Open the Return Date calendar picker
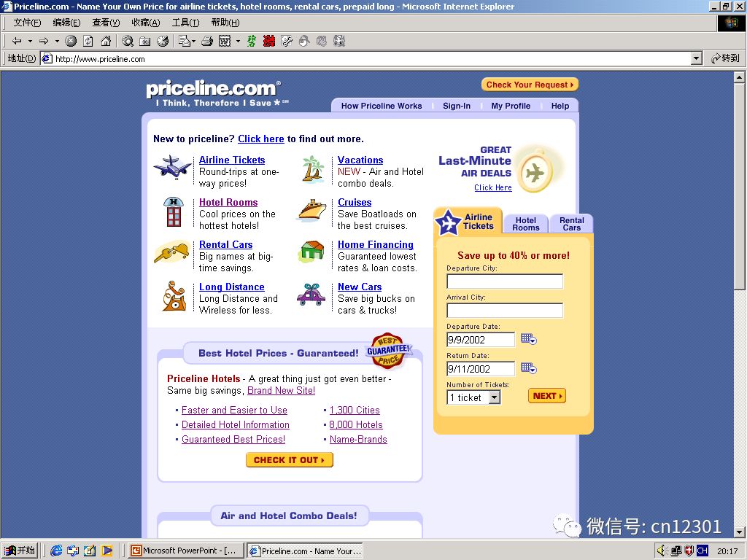The image size is (747, 560). [x=528, y=368]
